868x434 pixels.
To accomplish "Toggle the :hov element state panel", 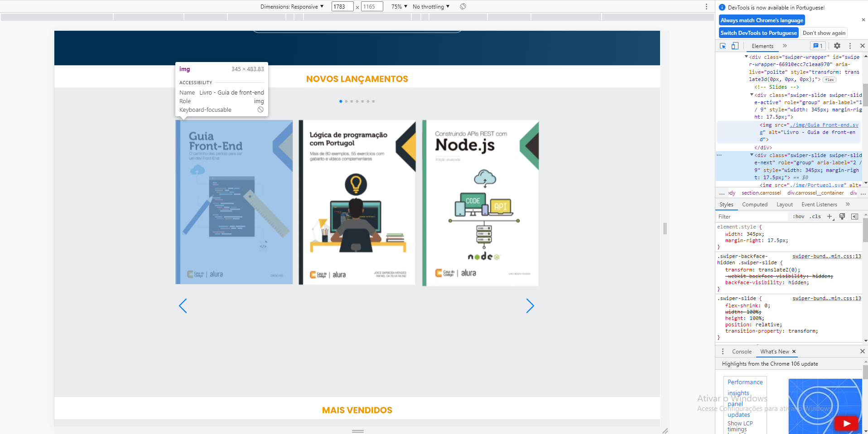I will click(799, 216).
